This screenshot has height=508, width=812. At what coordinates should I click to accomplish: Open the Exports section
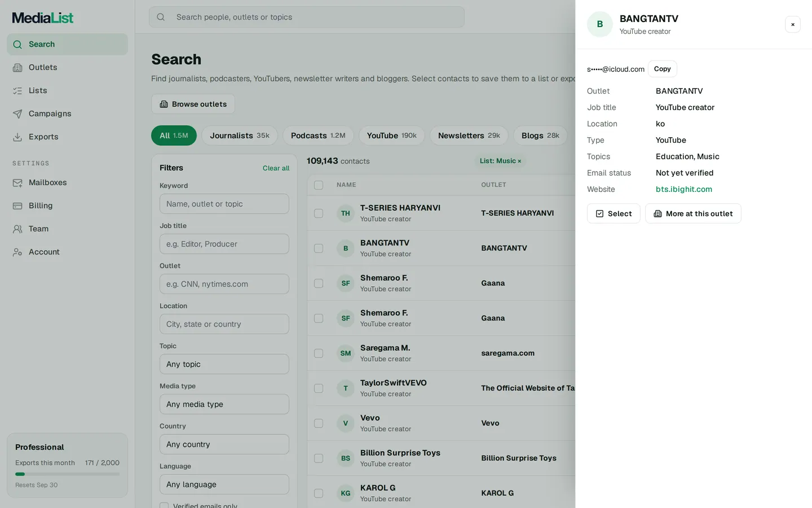[x=67, y=137]
